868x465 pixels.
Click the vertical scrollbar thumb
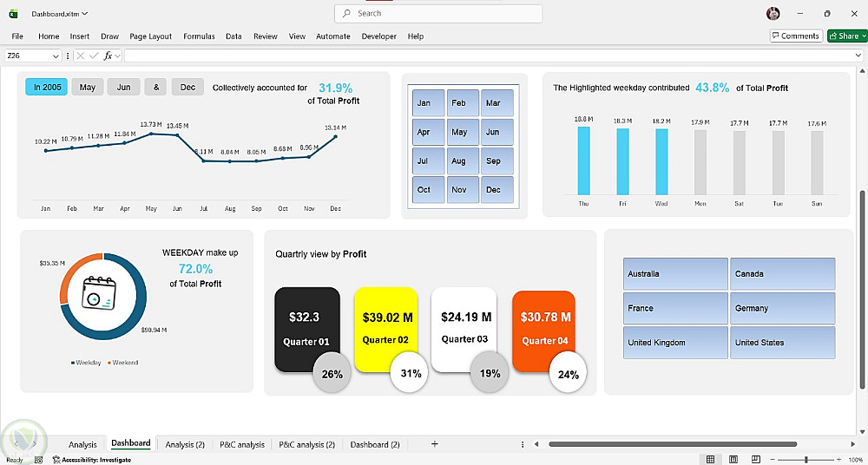tap(862, 290)
